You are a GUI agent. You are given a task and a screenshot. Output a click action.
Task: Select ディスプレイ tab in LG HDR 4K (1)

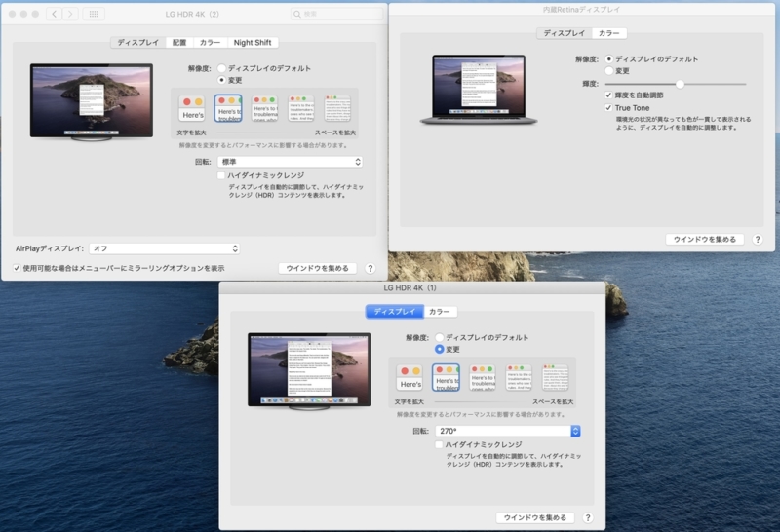tap(395, 312)
